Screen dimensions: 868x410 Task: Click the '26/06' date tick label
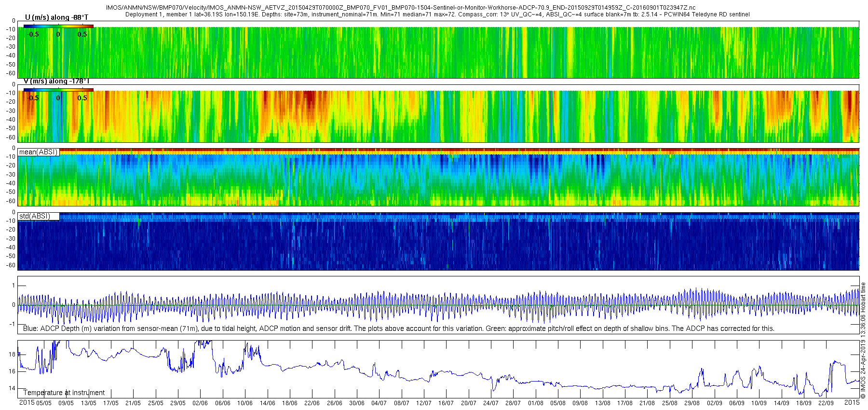[x=335, y=403]
